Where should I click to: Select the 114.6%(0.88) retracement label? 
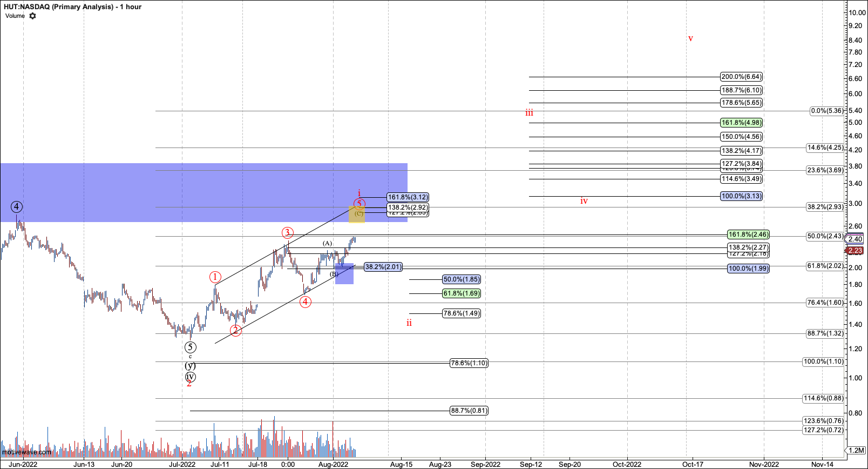(824, 398)
